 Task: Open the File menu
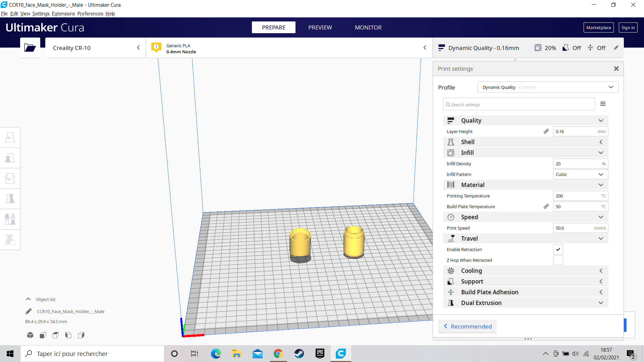click(4, 14)
